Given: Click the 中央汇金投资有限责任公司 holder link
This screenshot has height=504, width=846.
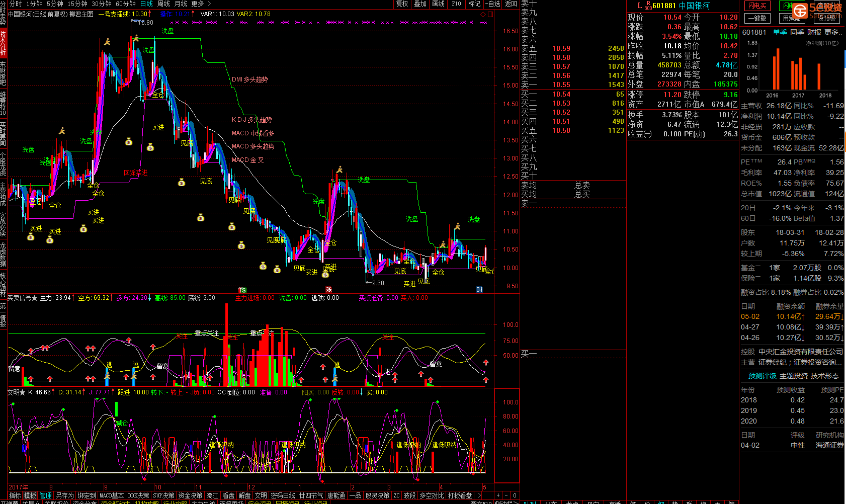Looking at the screenshot, I should pos(801,352).
